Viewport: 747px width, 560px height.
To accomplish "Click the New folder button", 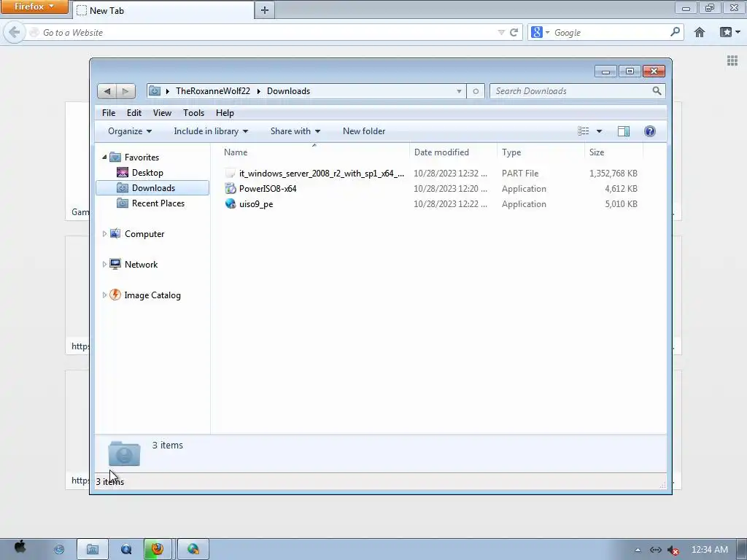I will point(364,131).
